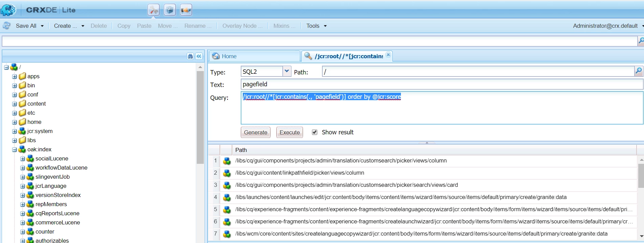Close the /jcr:root query tab
This screenshot has height=243, width=644.
tap(388, 55)
